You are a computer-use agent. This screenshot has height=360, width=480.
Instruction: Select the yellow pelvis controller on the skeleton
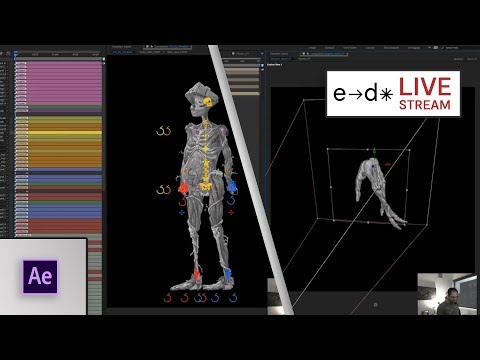tap(206, 187)
